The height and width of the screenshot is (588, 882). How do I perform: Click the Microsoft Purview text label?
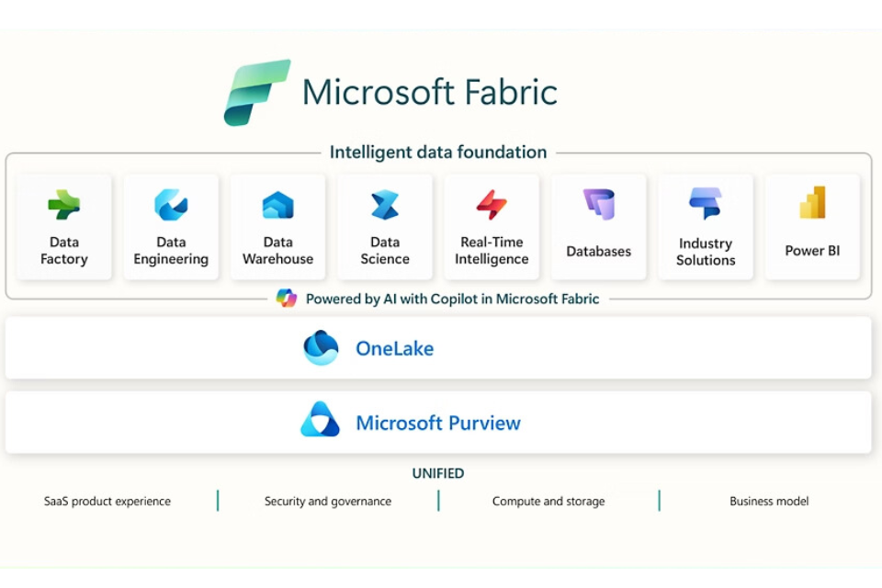coord(438,424)
